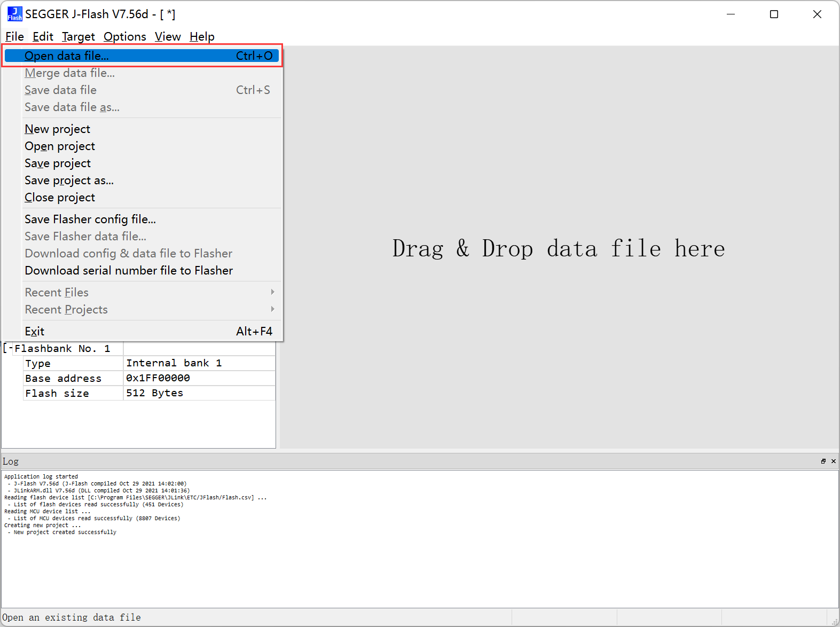Close the Log panel
Image resolution: width=840 pixels, height=627 pixels.
click(833, 461)
